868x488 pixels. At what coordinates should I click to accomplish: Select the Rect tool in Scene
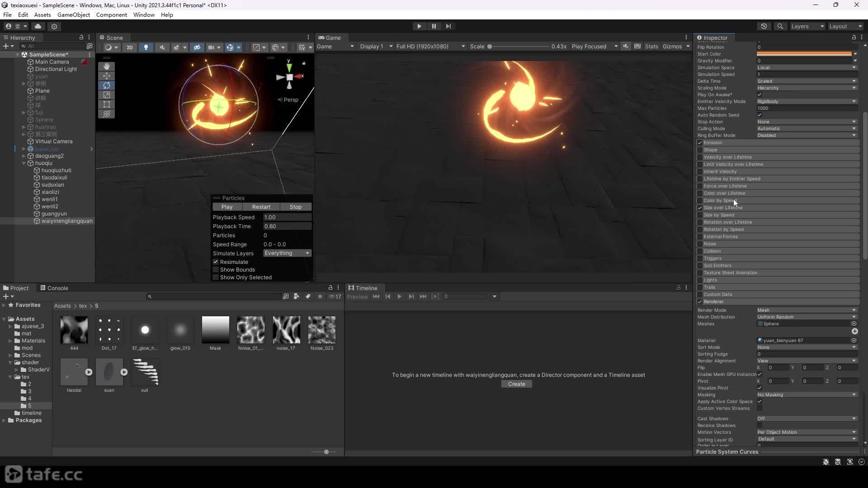coord(107,104)
